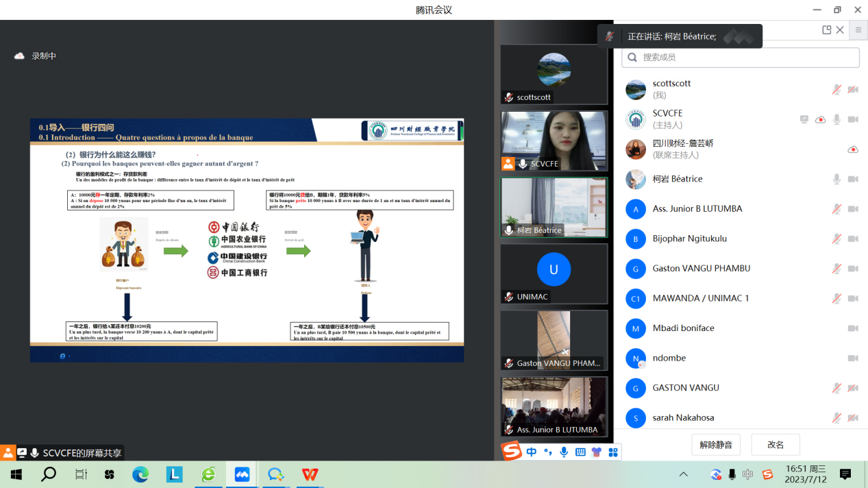Click SCVCFE's cloud recording icon
This screenshot has height=488, width=868.
(x=820, y=119)
